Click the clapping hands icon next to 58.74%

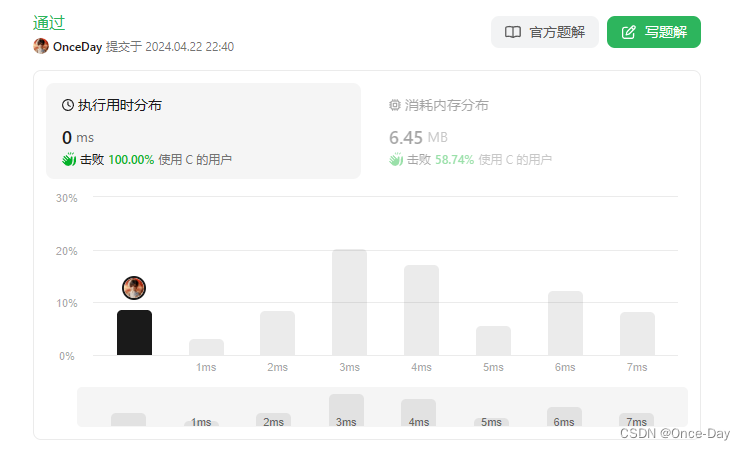(396, 159)
